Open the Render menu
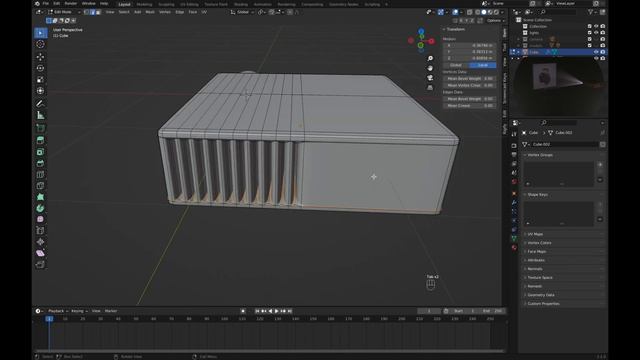Viewport: 640px width, 360px height. [x=71, y=4]
